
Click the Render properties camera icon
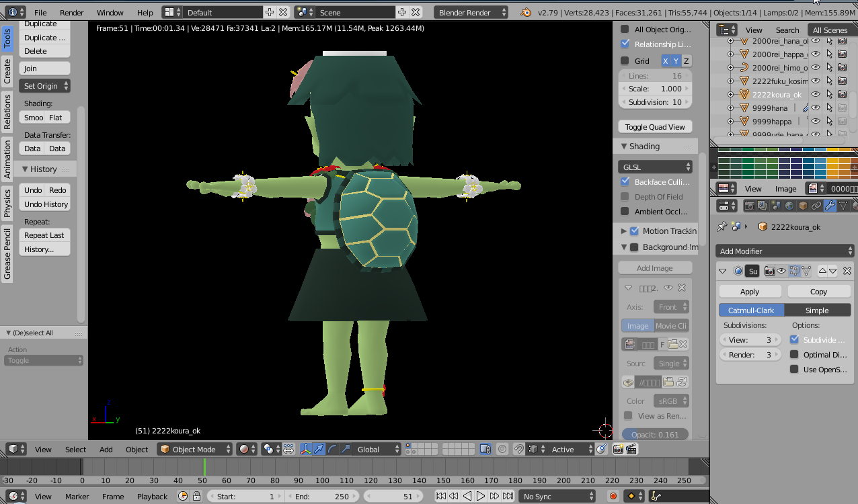pos(748,206)
